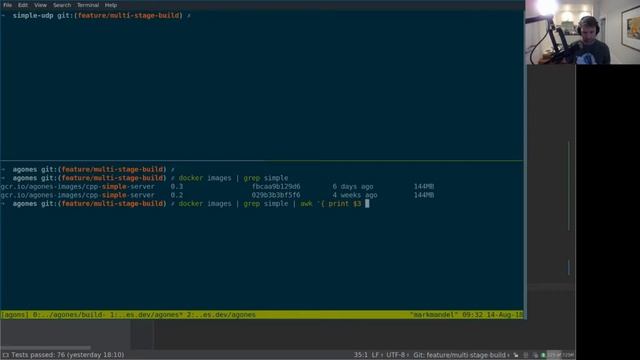This screenshot has width=640, height=360.
Task: Switch to tmux window 2 ...es.dev/agones
Action: pos(222,315)
